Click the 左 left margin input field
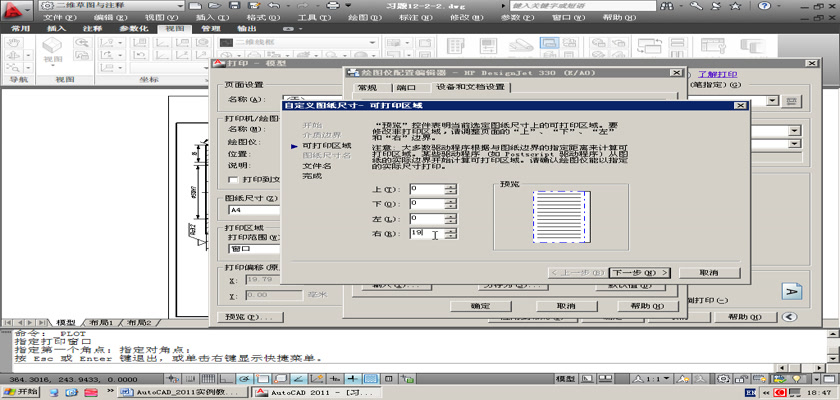This screenshot has height=400, width=840. 428,218
